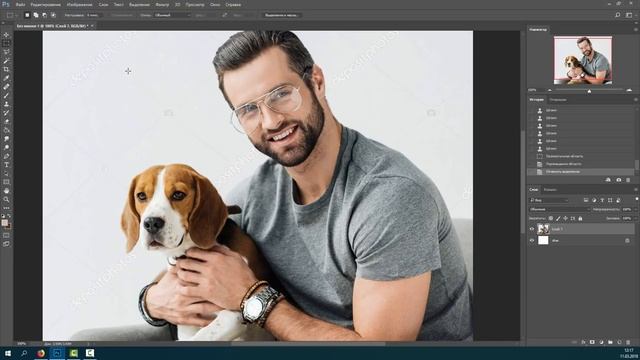Image resolution: width=640 pixels, height=360 pixels.
Task: Select the Brush tool
Action: click(6, 96)
